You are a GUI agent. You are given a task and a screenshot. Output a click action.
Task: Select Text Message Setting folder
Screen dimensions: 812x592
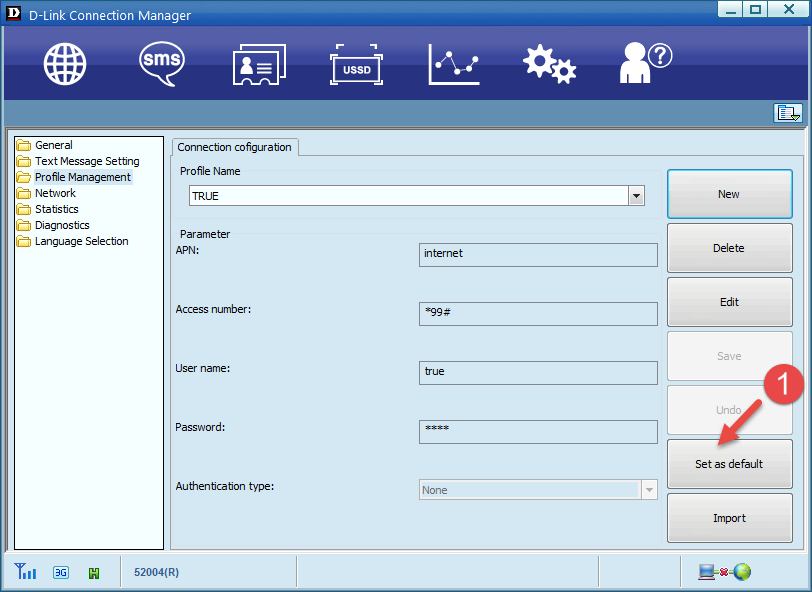point(78,161)
